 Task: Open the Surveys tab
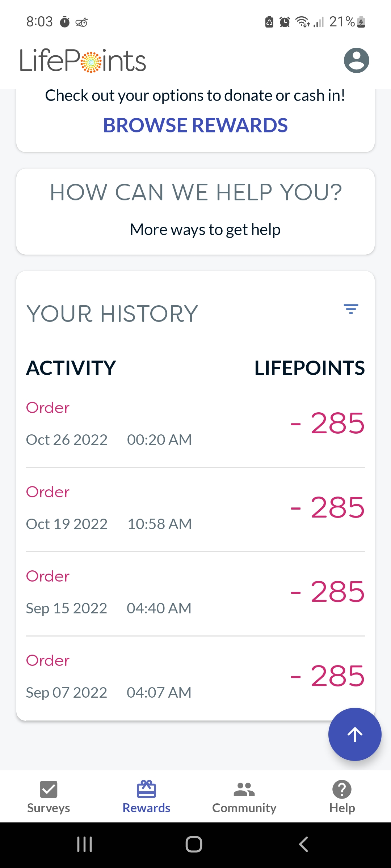coord(49,797)
